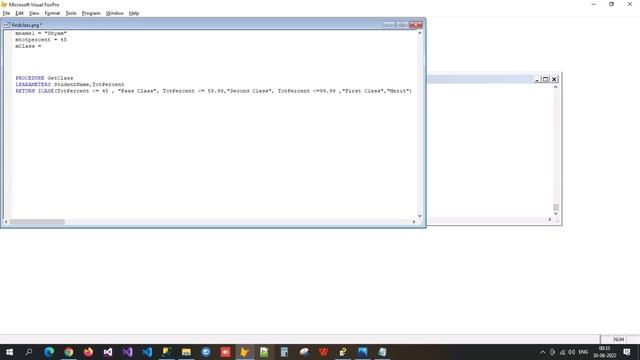Click the line starting with mClass =
The height and width of the screenshot is (360, 640).
tap(28, 46)
